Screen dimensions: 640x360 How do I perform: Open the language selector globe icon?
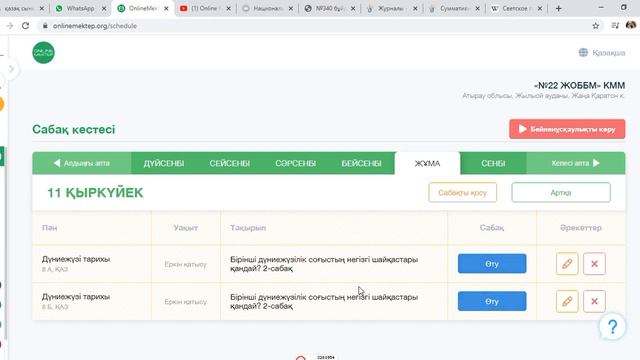[583, 53]
